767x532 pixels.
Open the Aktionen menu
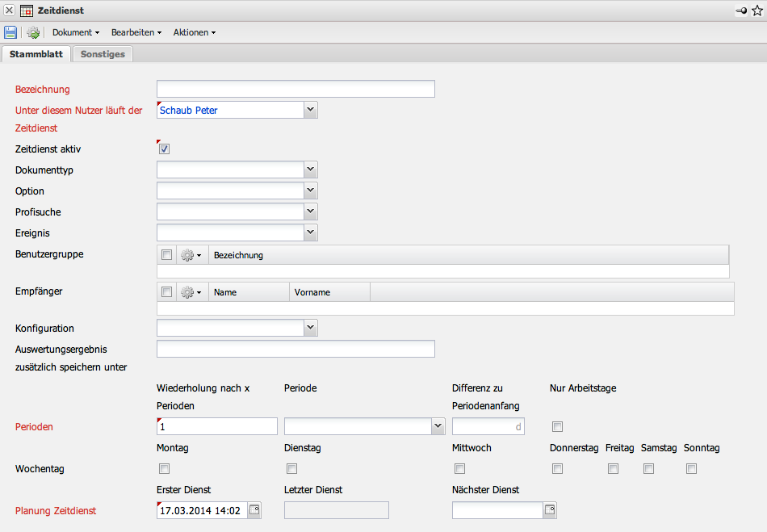click(194, 32)
